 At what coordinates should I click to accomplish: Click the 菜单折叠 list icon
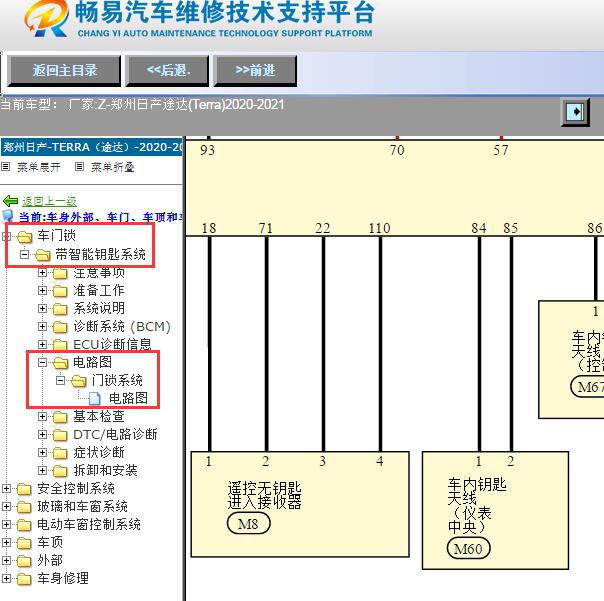click(x=79, y=167)
